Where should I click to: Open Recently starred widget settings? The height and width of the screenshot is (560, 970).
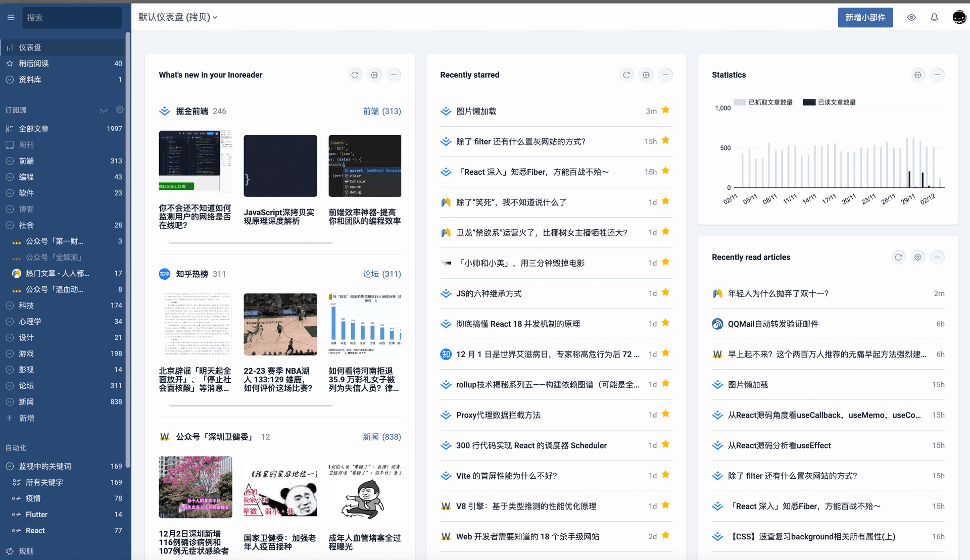click(646, 75)
